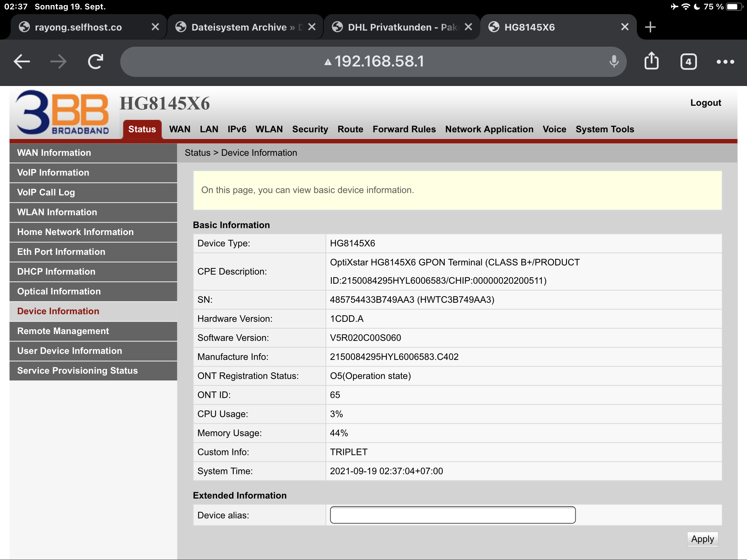Click the ONT Registration Status O5(Operation state)
The width and height of the screenshot is (747, 560).
point(370,376)
